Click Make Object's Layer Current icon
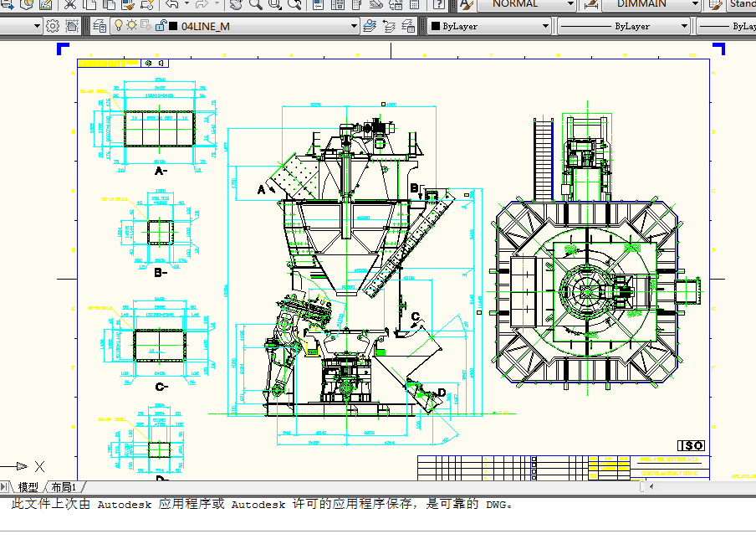The height and width of the screenshot is (539, 756). click(x=370, y=26)
